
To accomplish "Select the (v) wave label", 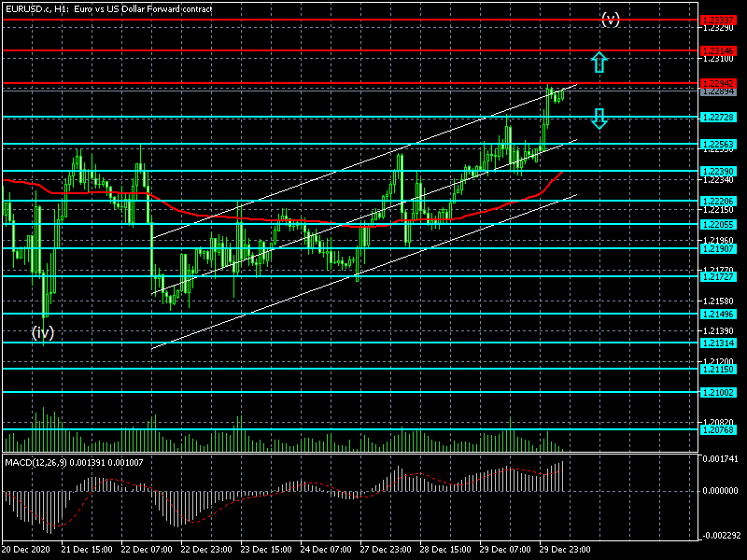I will click(610, 19).
